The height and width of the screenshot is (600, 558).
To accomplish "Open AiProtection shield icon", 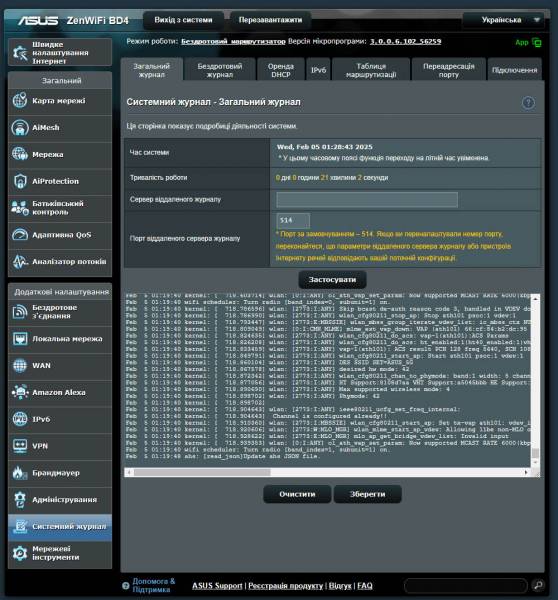I will click(20, 181).
